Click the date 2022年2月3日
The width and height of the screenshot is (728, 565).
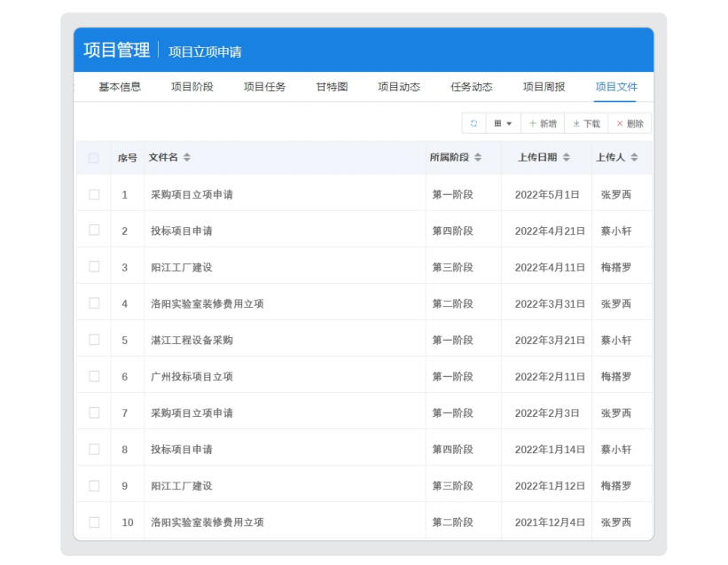pos(547,413)
